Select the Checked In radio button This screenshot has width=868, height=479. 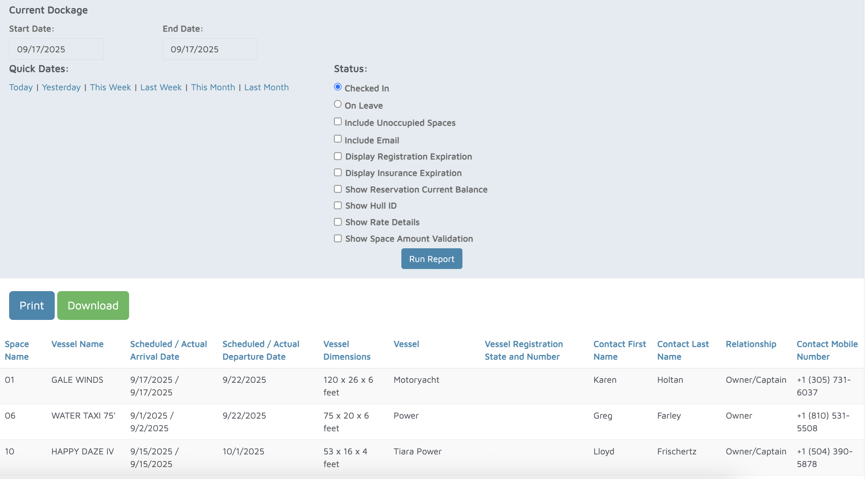pos(338,87)
